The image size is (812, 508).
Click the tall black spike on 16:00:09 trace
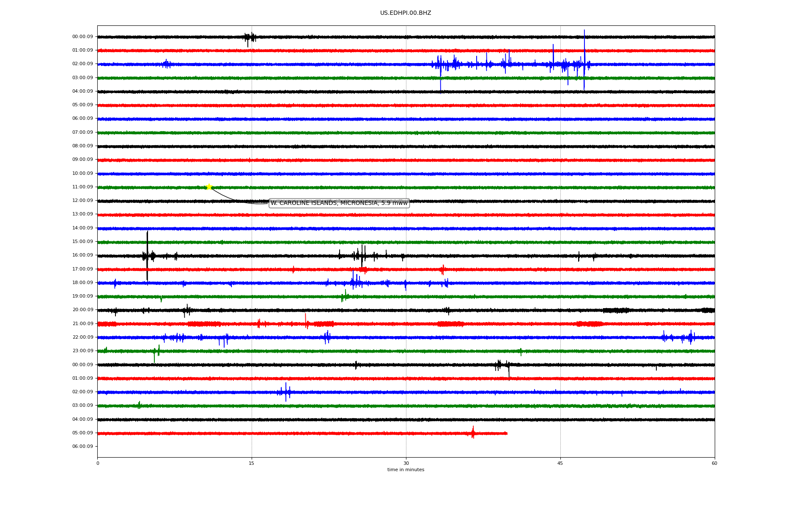click(147, 250)
